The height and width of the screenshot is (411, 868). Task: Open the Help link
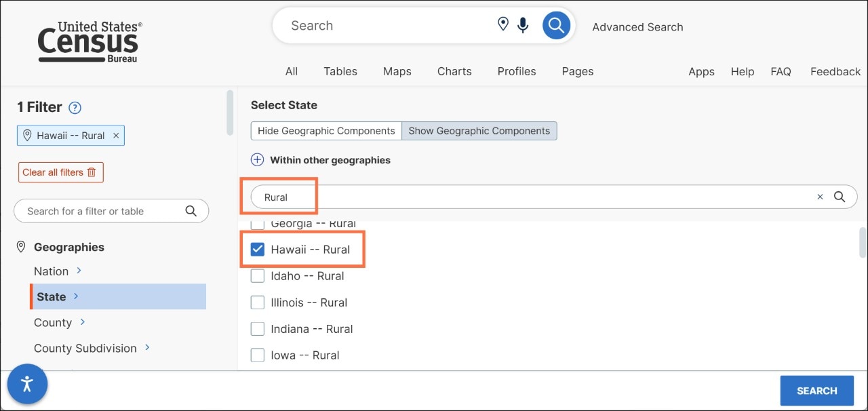(743, 72)
